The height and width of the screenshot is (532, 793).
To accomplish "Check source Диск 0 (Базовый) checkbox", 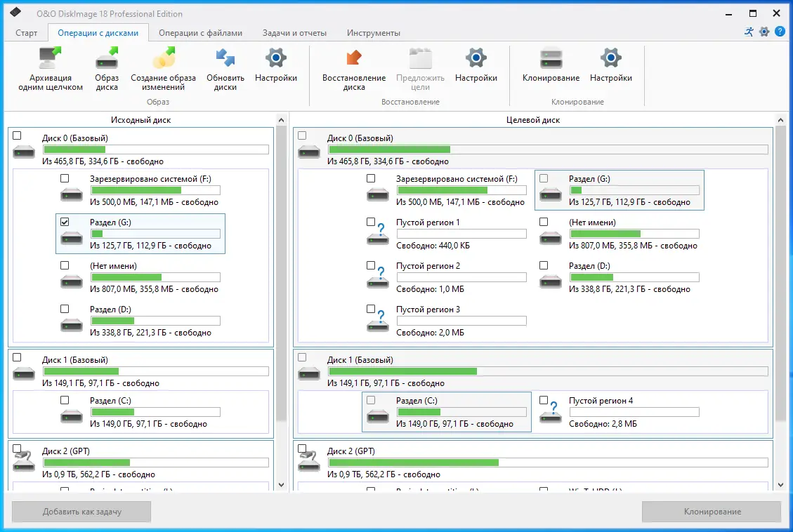I will 17,135.
